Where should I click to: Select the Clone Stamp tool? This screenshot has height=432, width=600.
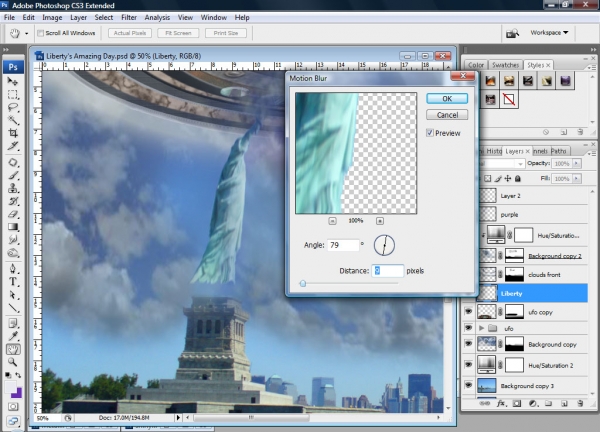13,188
